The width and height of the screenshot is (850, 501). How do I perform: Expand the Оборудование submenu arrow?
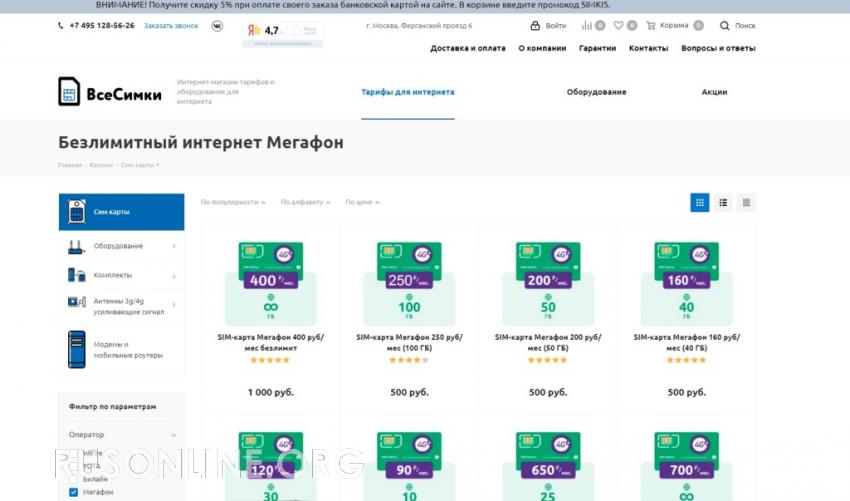click(174, 246)
